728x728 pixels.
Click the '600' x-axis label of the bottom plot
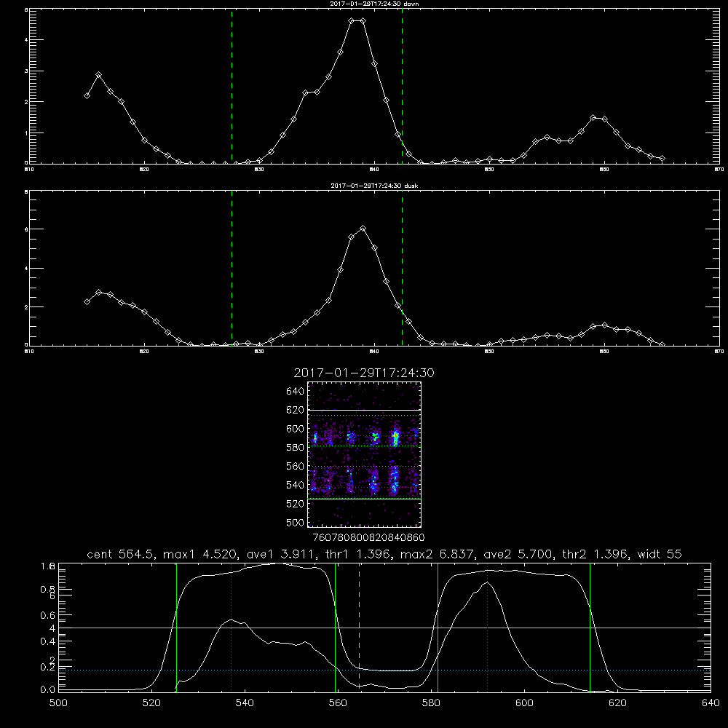coord(524,703)
